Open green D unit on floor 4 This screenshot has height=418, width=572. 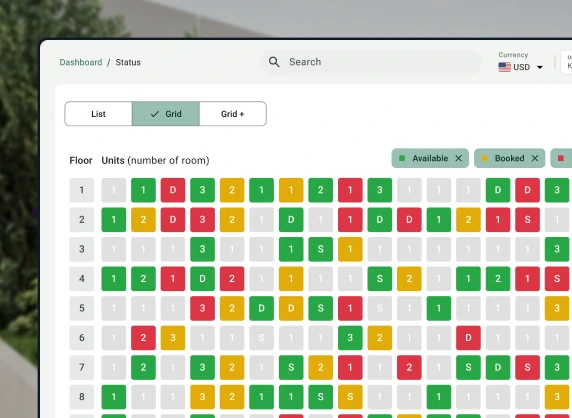point(202,279)
